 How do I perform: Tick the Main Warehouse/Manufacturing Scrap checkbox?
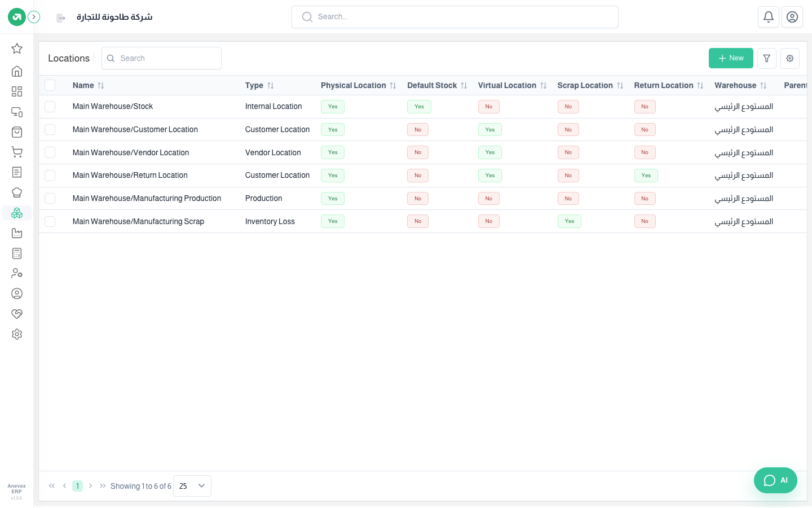50,221
